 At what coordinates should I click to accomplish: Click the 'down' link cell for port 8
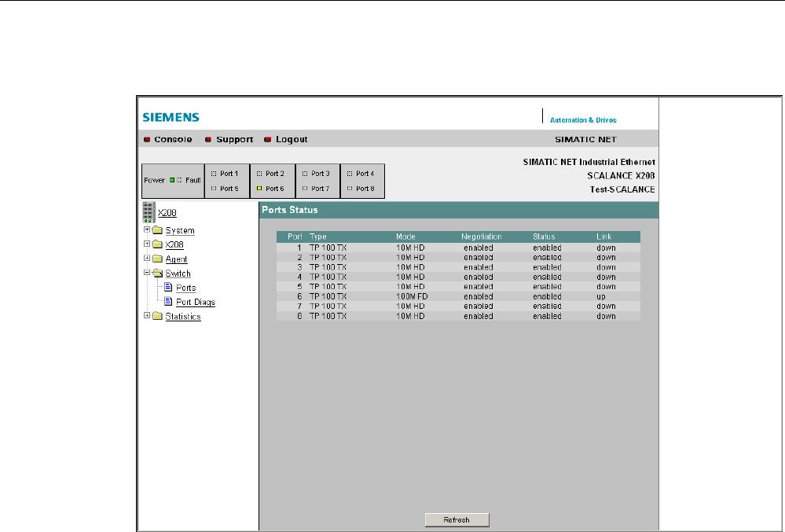pos(606,317)
